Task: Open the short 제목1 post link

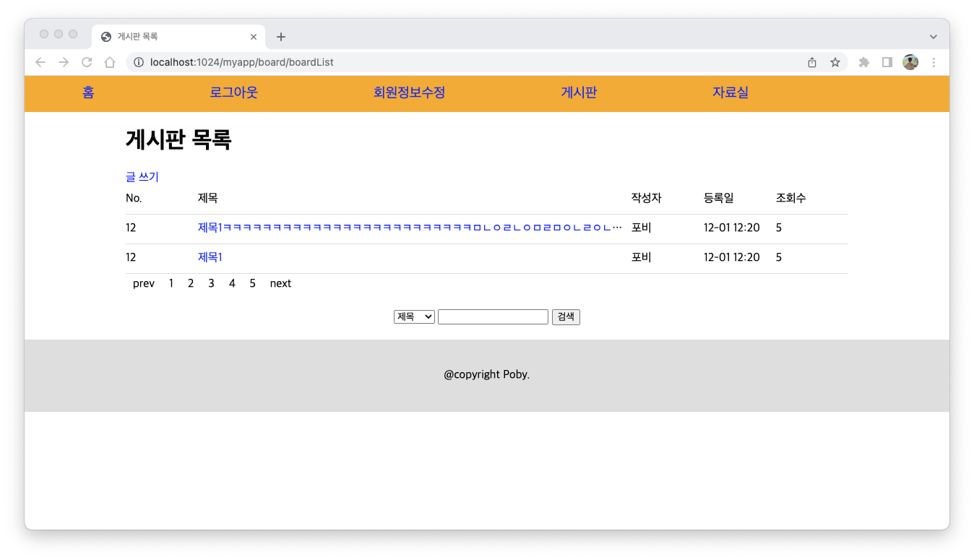Action: coord(210,257)
